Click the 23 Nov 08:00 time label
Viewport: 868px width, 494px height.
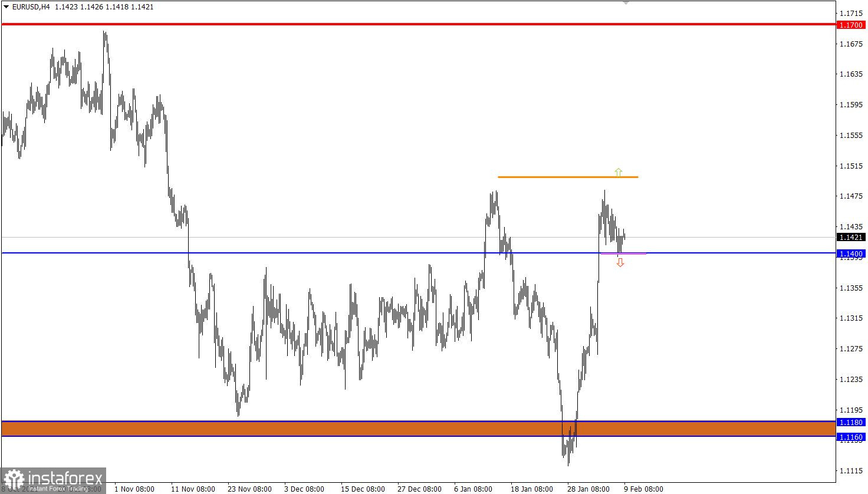click(x=249, y=489)
